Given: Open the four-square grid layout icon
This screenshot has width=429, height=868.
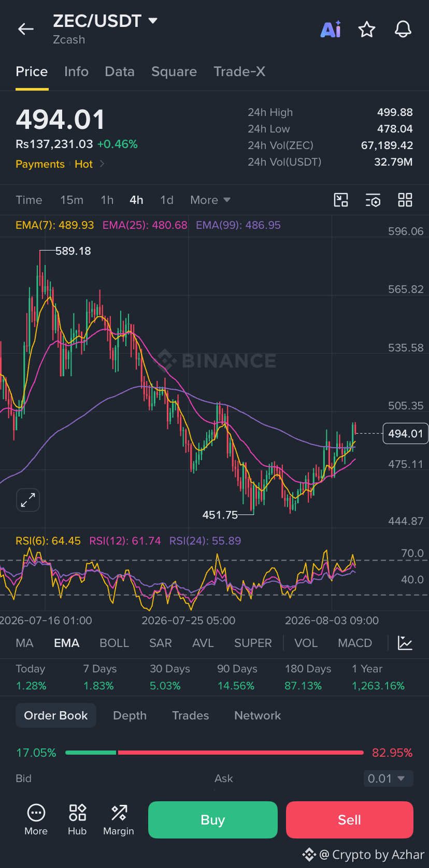Looking at the screenshot, I should (x=405, y=200).
